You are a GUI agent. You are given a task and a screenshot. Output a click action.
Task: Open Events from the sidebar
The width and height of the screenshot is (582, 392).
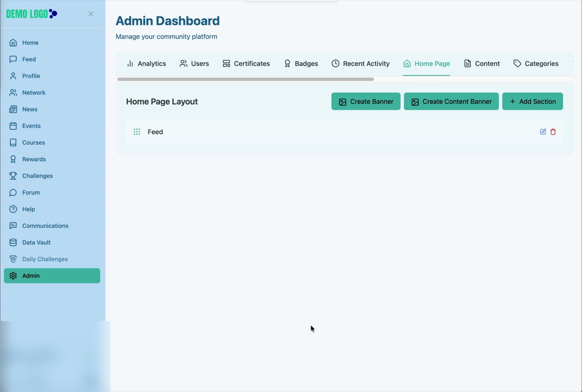[x=52, y=126]
